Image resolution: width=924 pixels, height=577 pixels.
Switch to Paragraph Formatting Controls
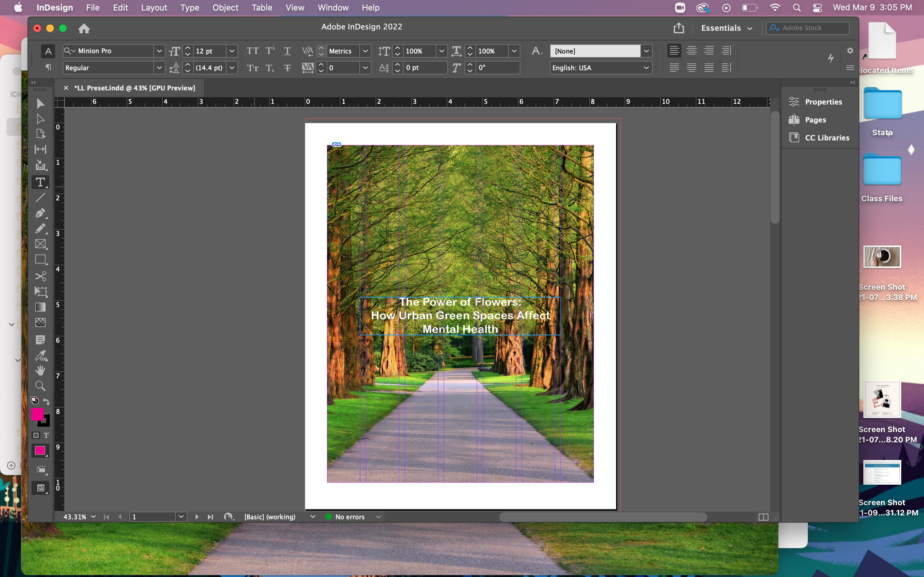48,68
